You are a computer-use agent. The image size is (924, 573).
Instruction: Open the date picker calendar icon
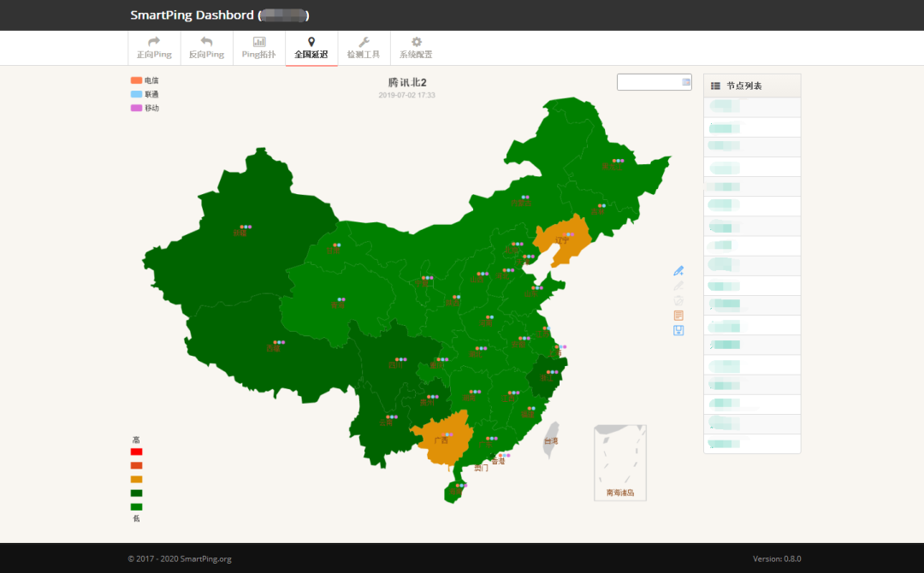(x=686, y=82)
